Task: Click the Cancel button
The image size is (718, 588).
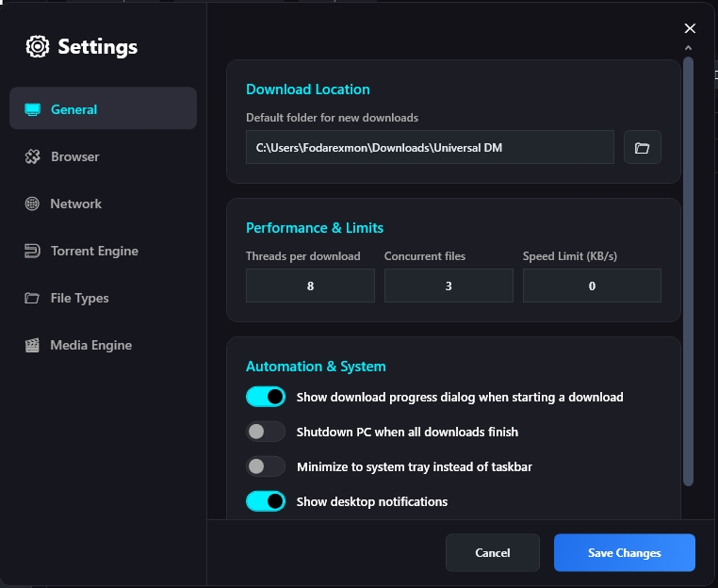Action: click(x=493, y=553)
